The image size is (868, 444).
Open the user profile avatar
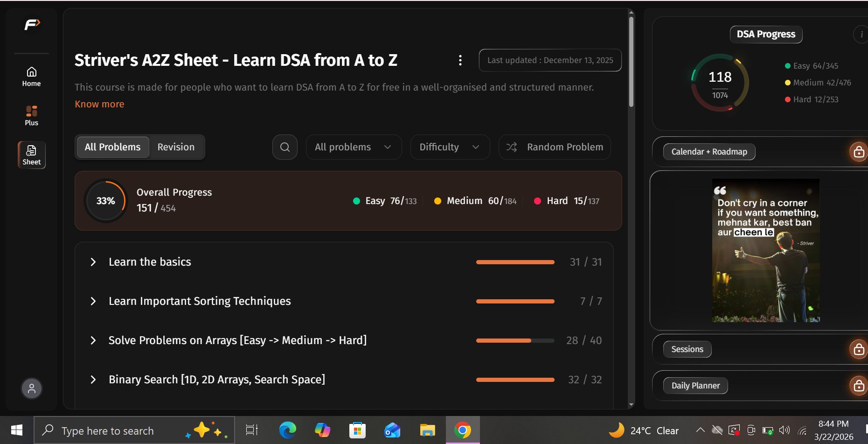(x=32, y=388)
